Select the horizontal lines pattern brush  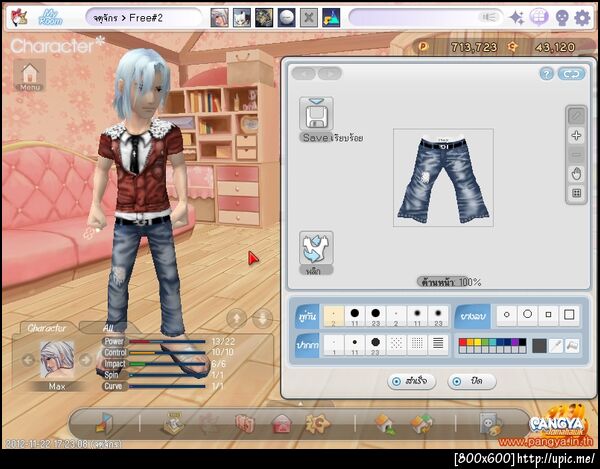(x=438, y=345)
